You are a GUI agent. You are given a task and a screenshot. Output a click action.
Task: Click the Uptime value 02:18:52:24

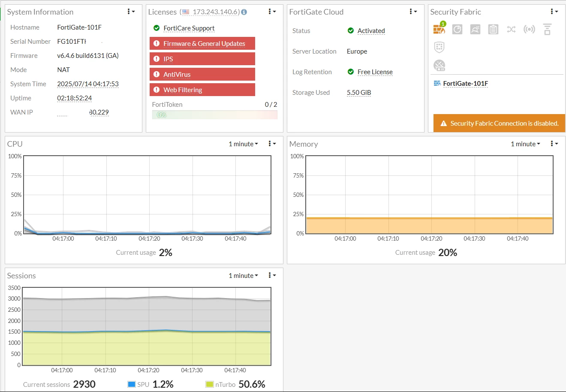(75, 98)
